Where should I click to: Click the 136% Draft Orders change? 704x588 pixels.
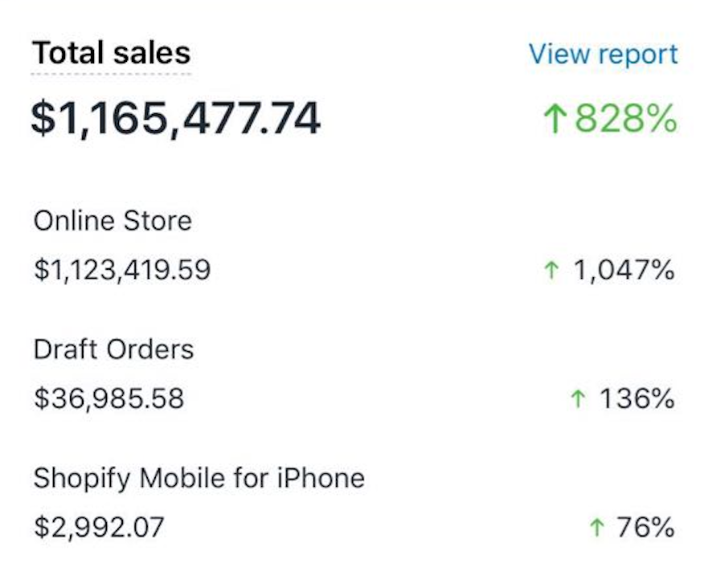[x=636, y=398]
